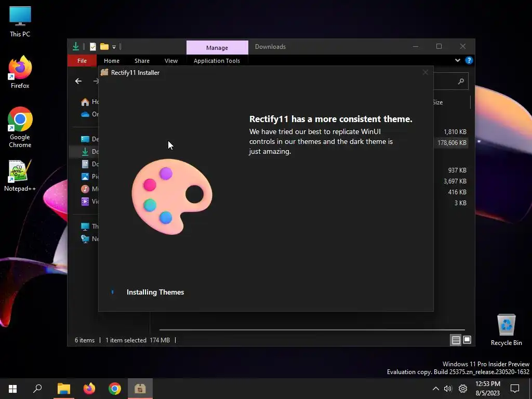
Task: Maximize the Downloads Explorer window
Action: coord(438,46)
